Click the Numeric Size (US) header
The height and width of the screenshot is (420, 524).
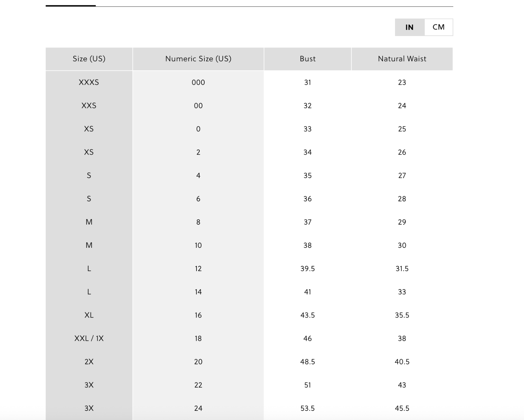(x=198, y=59)
